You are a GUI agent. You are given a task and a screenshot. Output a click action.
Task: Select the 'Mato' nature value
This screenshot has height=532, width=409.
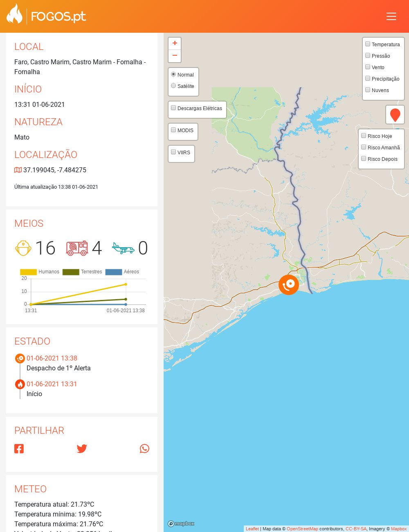pyautogui.click(x=22, y=137)
